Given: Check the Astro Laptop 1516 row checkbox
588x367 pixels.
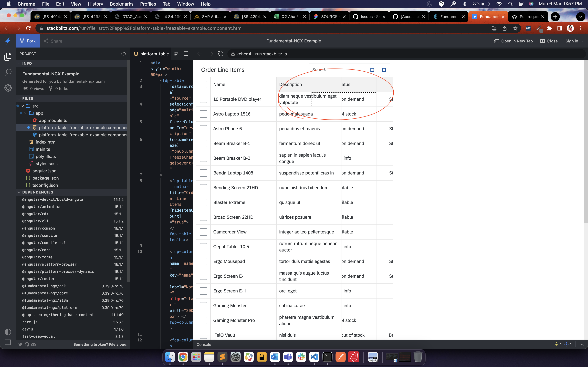Looking at the screenshot, I should (x=203, y=114).
